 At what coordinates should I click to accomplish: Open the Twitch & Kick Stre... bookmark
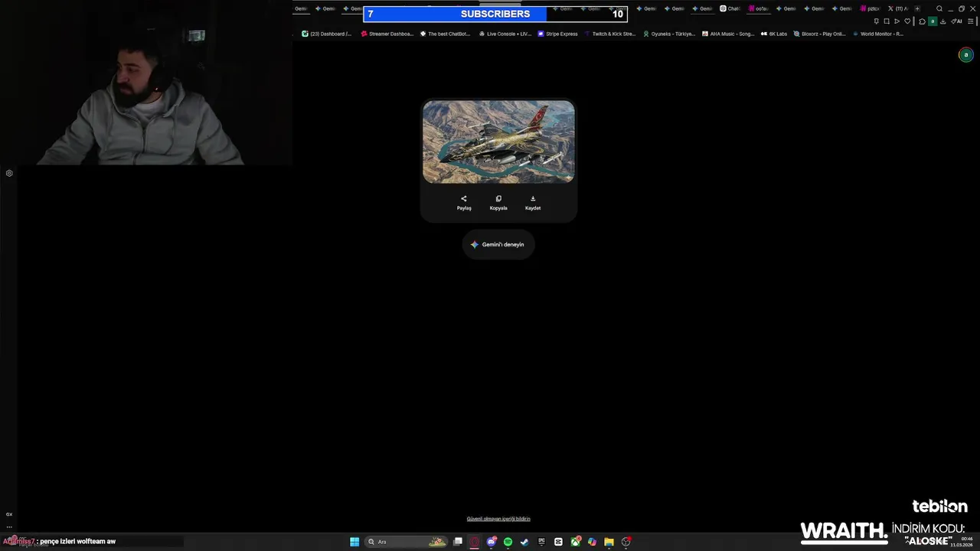(x=610, y=34)
